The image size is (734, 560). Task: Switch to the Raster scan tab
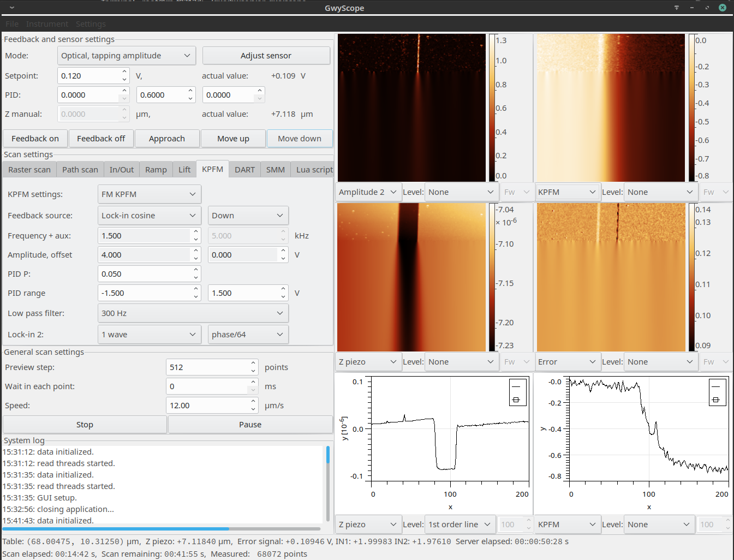(x=29, y=170)
